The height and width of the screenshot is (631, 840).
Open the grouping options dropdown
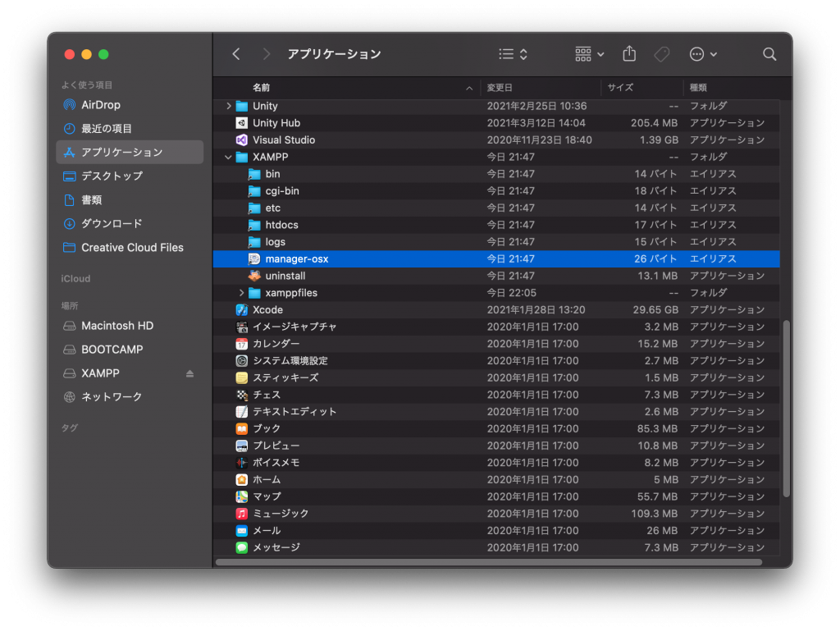(589, 54)
